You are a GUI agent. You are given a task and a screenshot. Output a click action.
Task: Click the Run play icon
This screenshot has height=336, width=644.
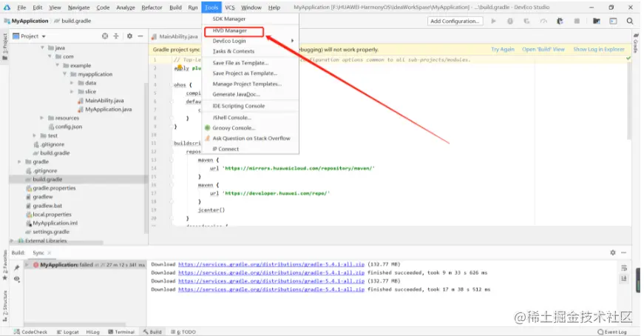(493, 21)
